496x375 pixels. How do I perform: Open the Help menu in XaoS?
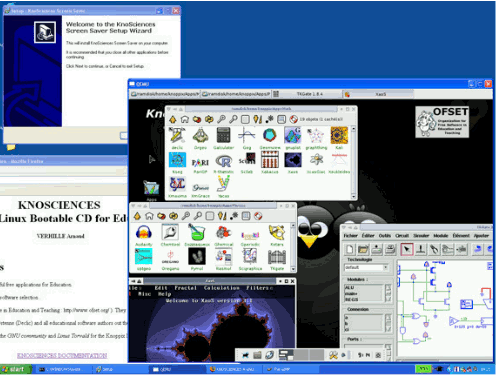pyautogui.click(x=164, y=294)
